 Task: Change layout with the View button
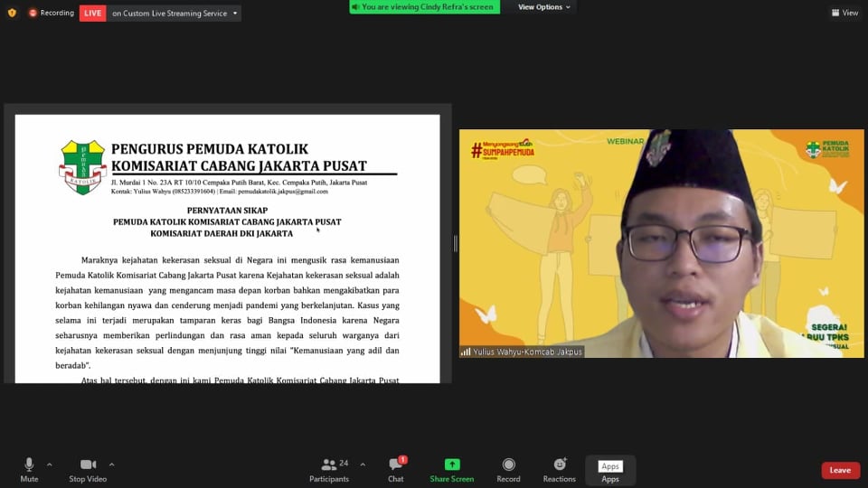[x=844, y=13]
